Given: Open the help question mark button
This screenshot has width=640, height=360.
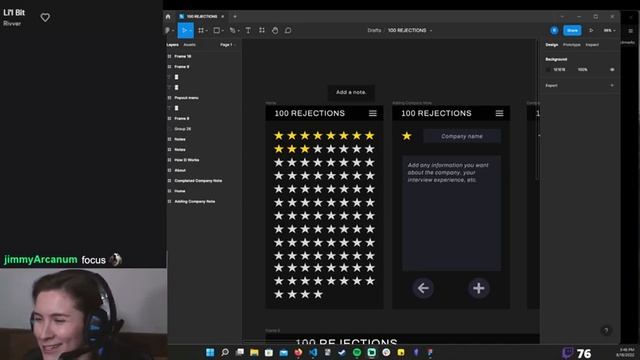Looking at the screenshot, I should pos(606,331).
